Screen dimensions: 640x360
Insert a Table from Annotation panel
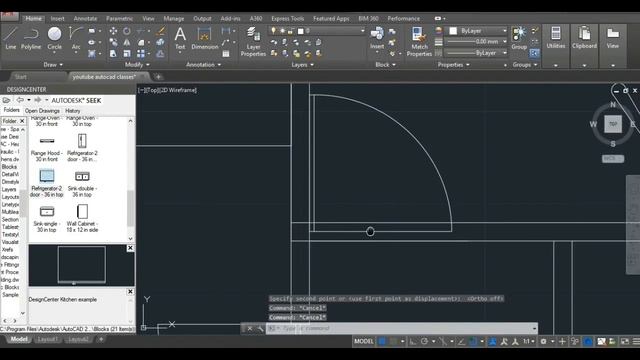[226, 54]
